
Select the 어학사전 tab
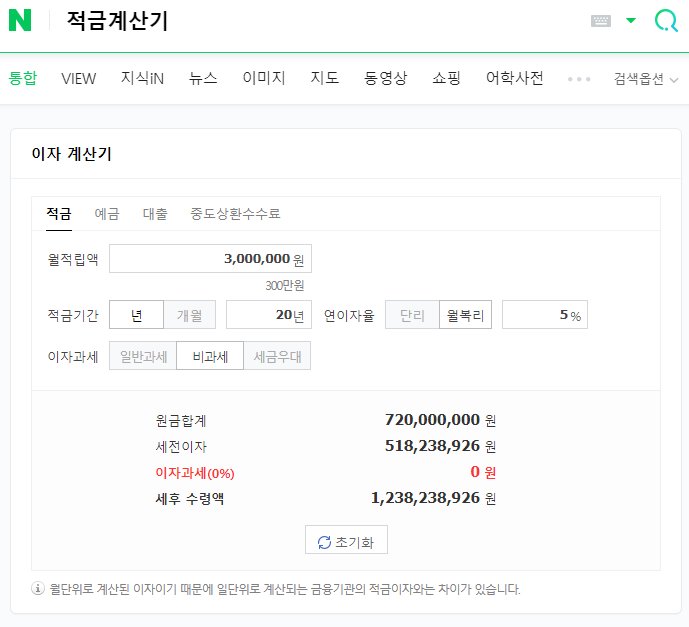(x=515, y=78)
